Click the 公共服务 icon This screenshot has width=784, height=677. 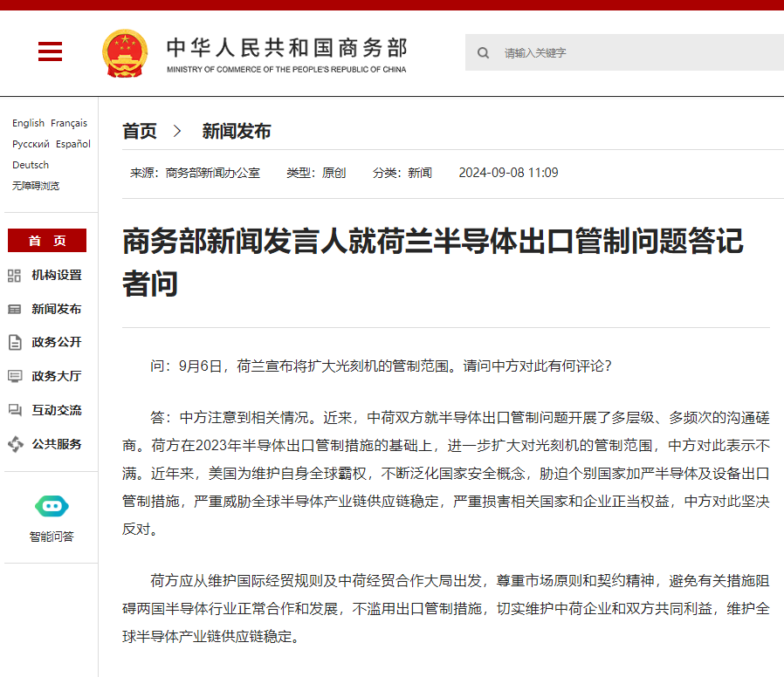click(16, 444)
